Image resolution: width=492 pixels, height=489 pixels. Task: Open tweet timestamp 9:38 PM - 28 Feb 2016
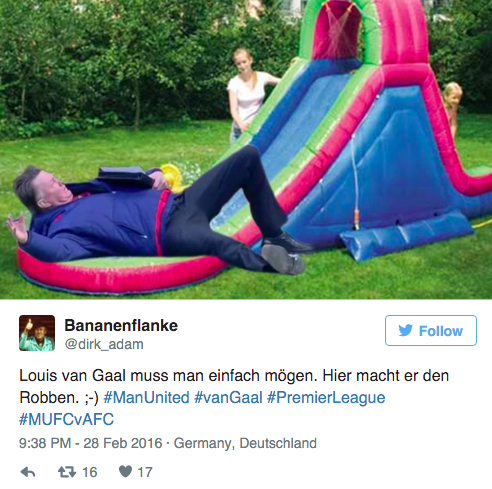90,443
